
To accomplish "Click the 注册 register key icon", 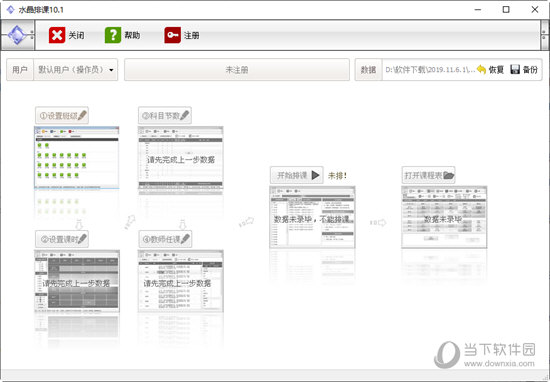I will [x=173, y=35].
